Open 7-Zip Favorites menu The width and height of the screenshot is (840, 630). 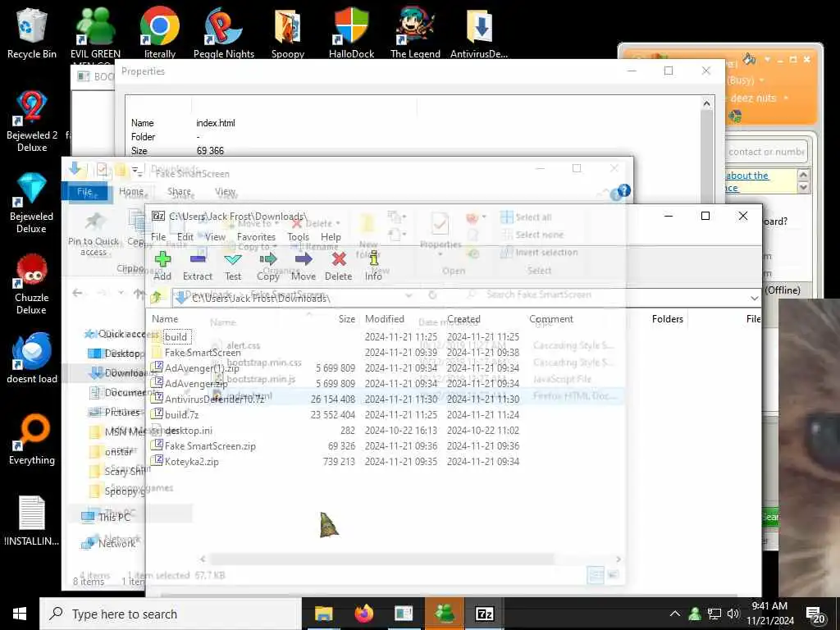256,237
